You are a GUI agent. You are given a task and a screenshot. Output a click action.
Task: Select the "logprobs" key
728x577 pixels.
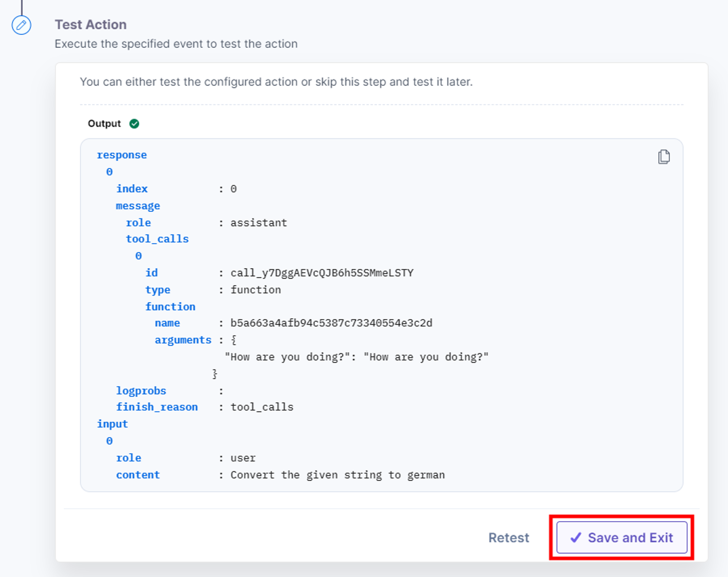click(x=141, y=391)
